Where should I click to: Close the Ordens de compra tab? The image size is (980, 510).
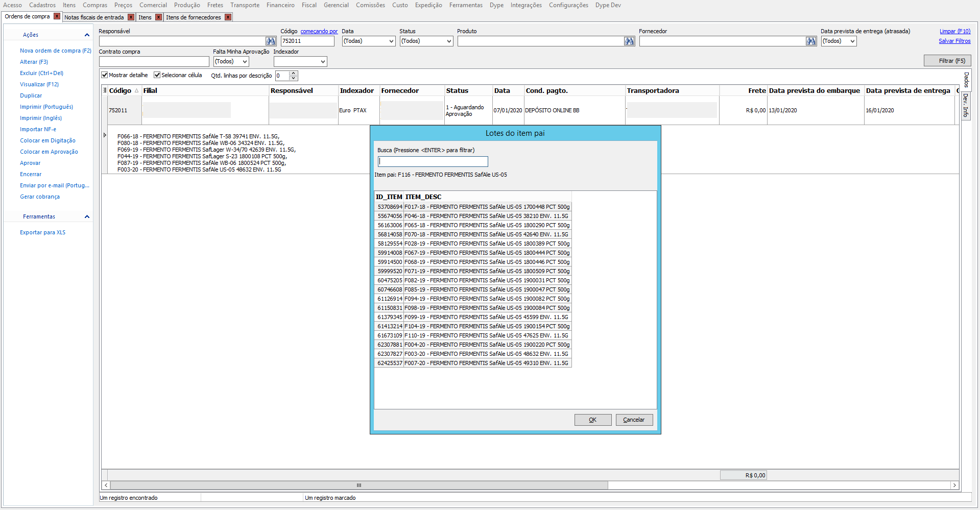click(57, 16)
